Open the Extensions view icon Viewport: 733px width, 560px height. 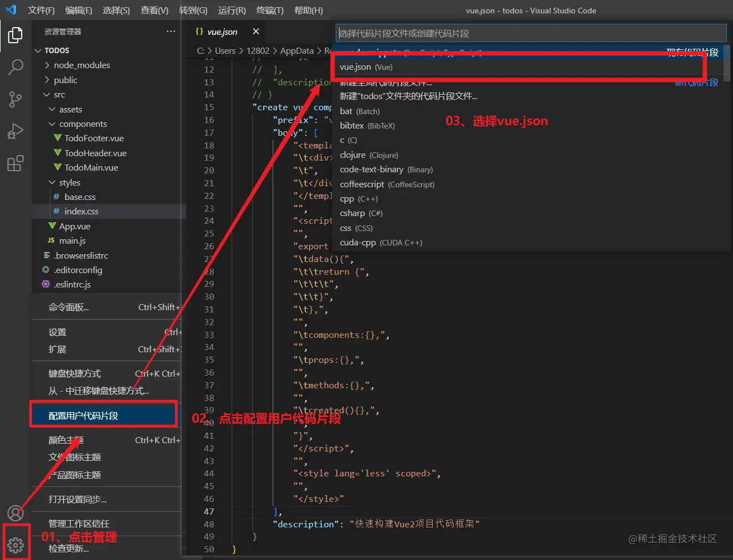tap(15, 164)
